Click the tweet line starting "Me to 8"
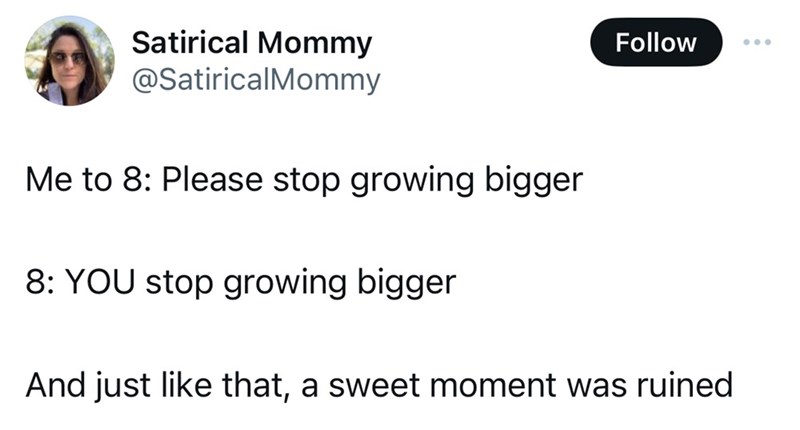The image size is (800, 430). pyautogui.click(x=302, y=182)
